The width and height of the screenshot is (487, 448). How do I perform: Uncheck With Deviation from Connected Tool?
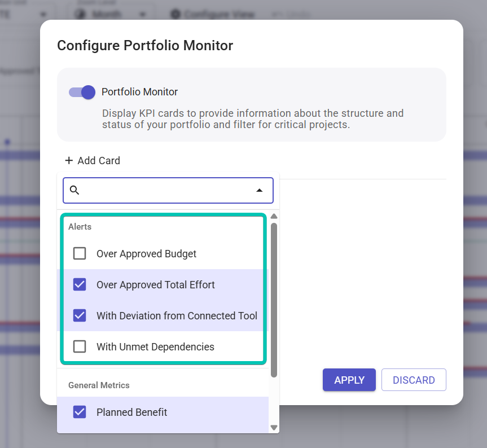pyautogui.click(x=80, y=315)
